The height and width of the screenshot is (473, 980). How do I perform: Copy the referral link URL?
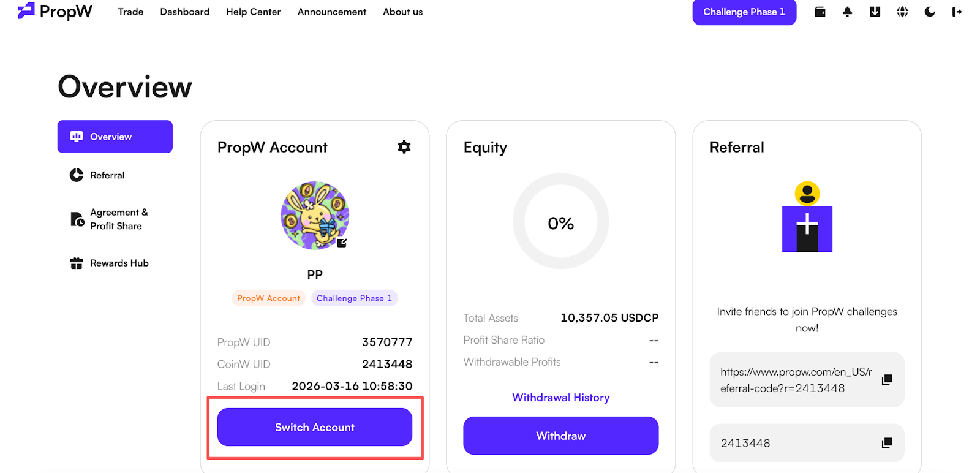tap(887, 380)
